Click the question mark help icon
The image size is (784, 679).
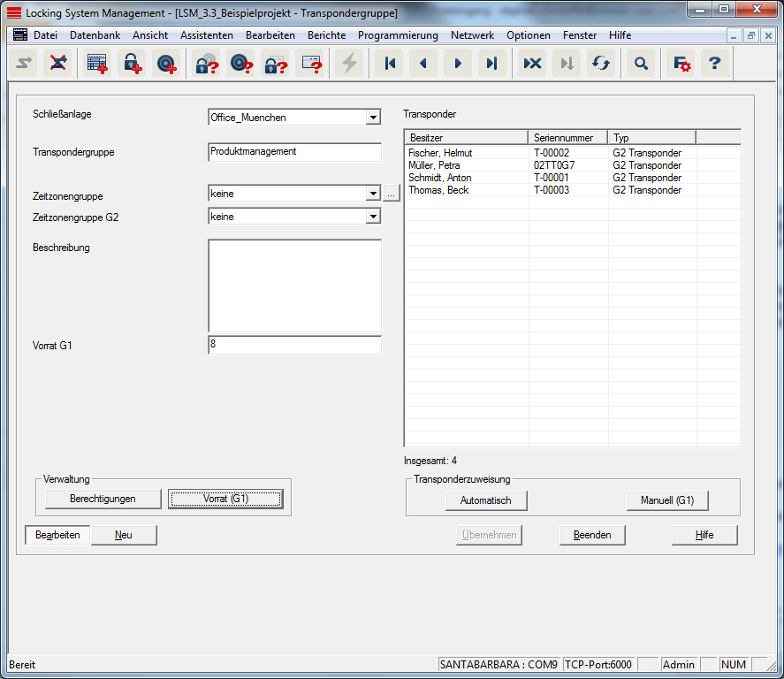715,63
